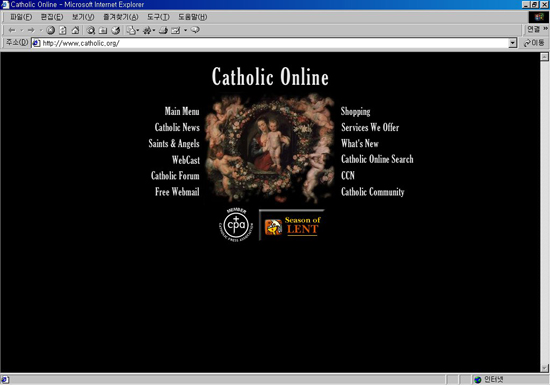
Task: Open the Catholic Online Search link
Action: [x=377, y=159]
